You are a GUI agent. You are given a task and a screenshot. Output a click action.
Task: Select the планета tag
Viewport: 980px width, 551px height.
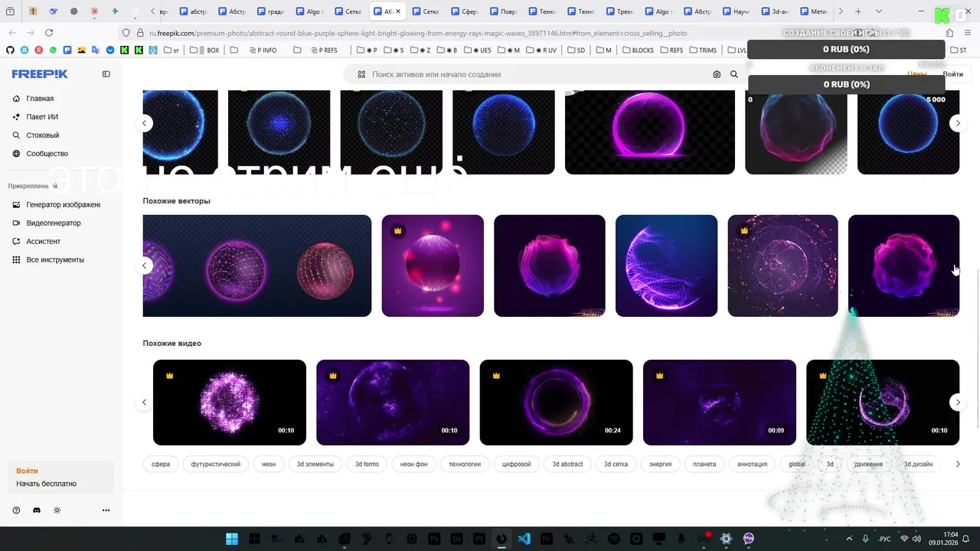704,464
